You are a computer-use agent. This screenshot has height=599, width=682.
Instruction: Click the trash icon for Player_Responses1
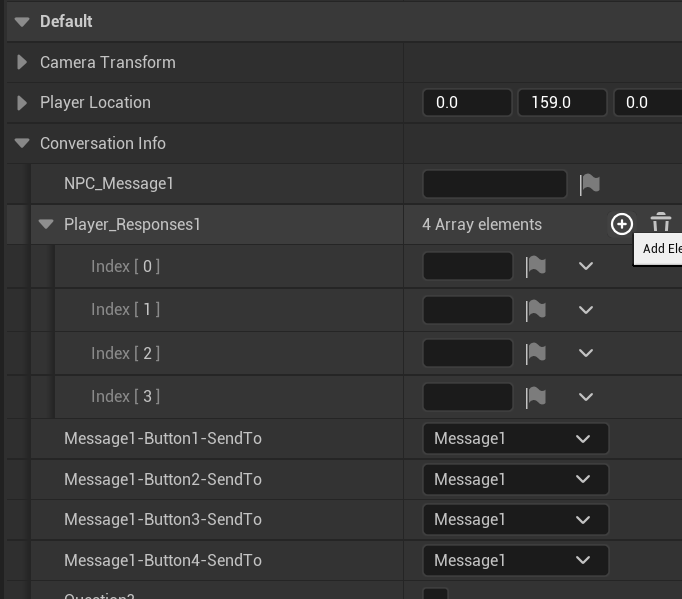pyautogui.click(x=660, y=223)
